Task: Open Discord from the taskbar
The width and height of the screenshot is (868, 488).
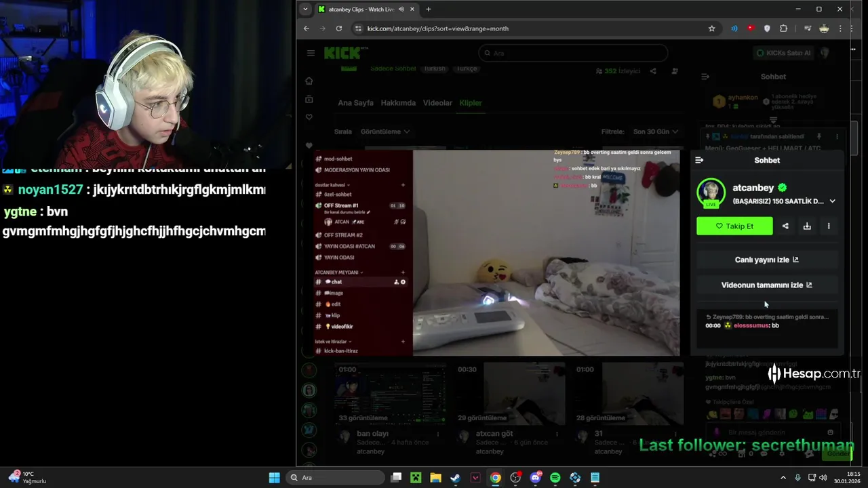Action: pyautogui.click(x=536, y=478)
